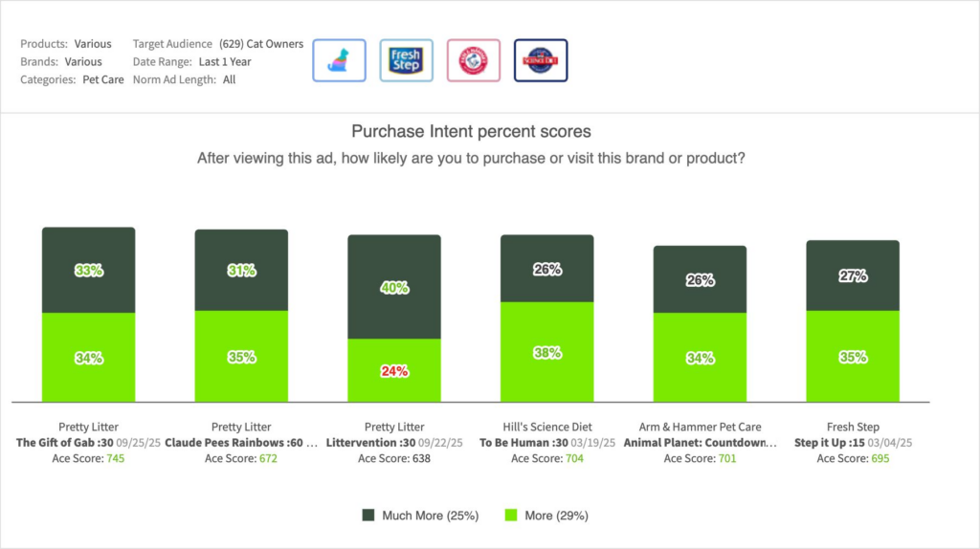Toggle the Much More legend square
980x549 pixels.
click(368, 516)
